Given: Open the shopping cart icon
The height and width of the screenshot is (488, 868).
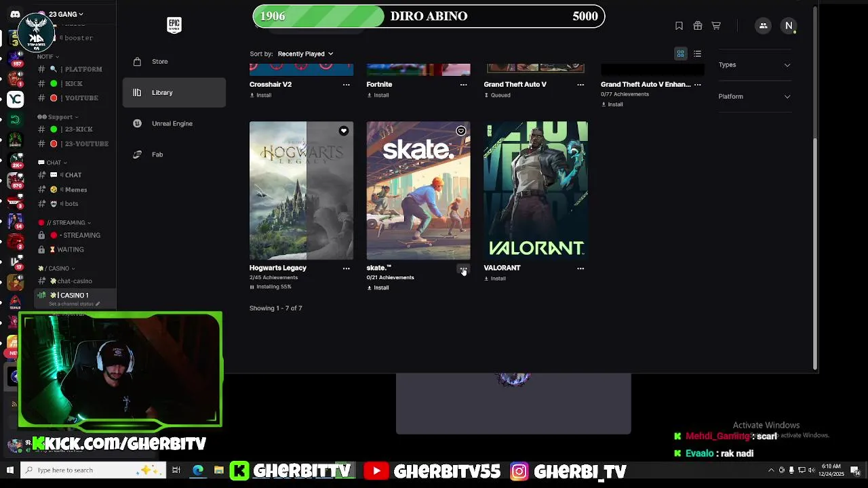Looking at the screenshot, I should [x=716, y=26].
